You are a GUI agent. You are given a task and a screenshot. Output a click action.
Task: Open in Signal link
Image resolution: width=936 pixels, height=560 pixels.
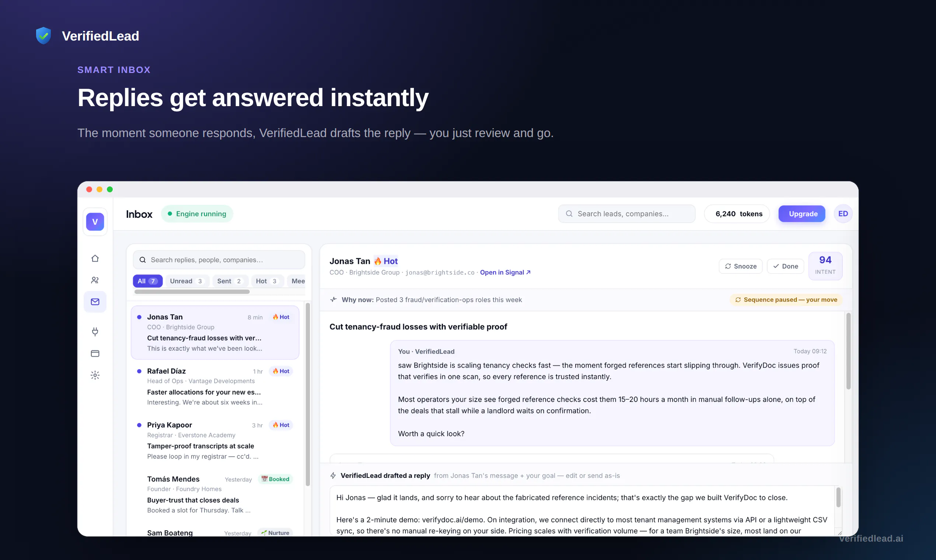(x=505, y=272)
